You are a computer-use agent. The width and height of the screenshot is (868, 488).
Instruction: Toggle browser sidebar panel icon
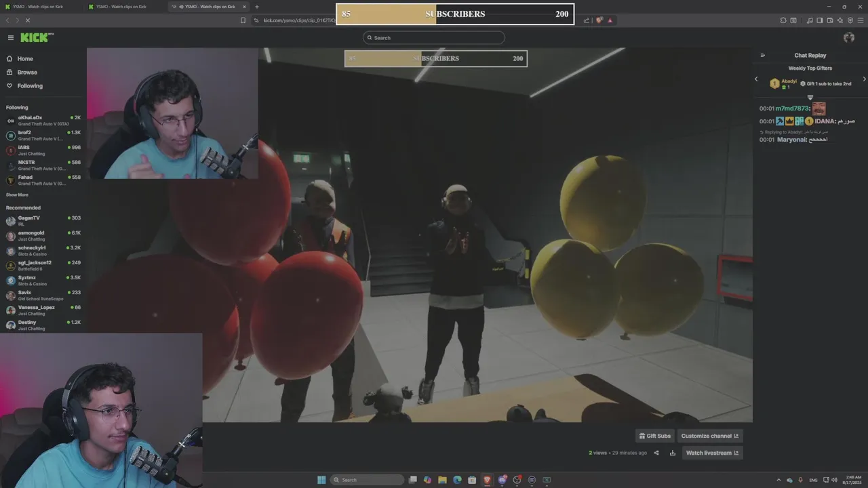point(819,20)
